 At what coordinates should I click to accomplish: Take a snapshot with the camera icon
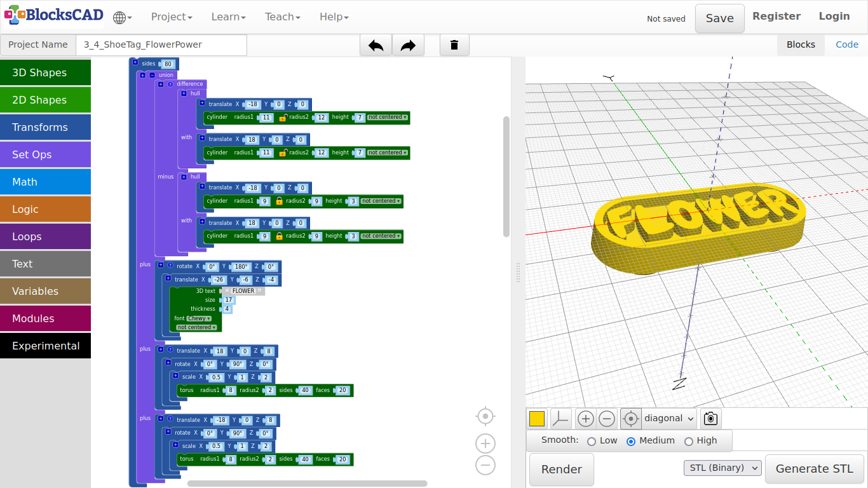710,419
